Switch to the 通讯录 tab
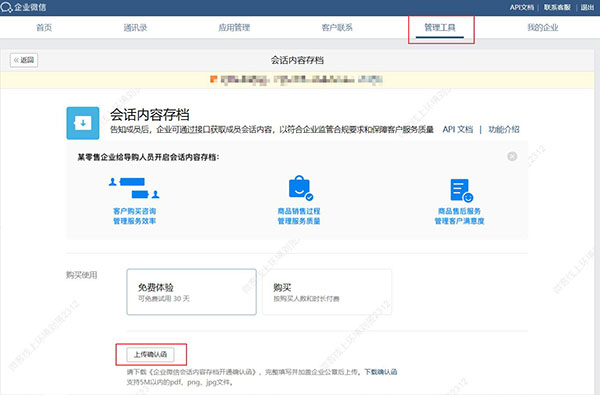The width and height of the screenshot is (600, 395). 135,28
